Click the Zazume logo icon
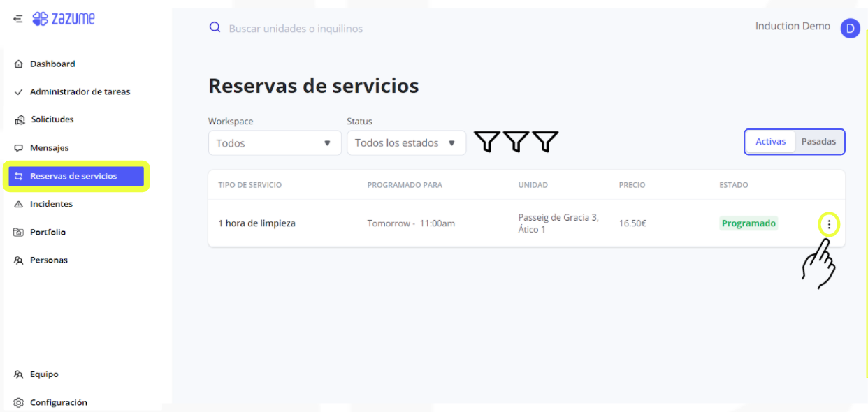Screen dimensions: 868x412 [41, 19]
